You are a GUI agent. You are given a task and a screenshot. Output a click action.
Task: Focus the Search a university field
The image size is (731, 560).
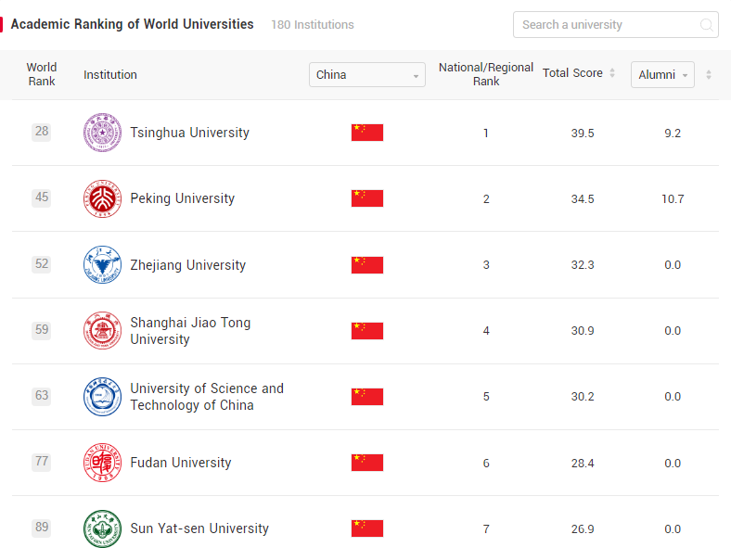615,25
